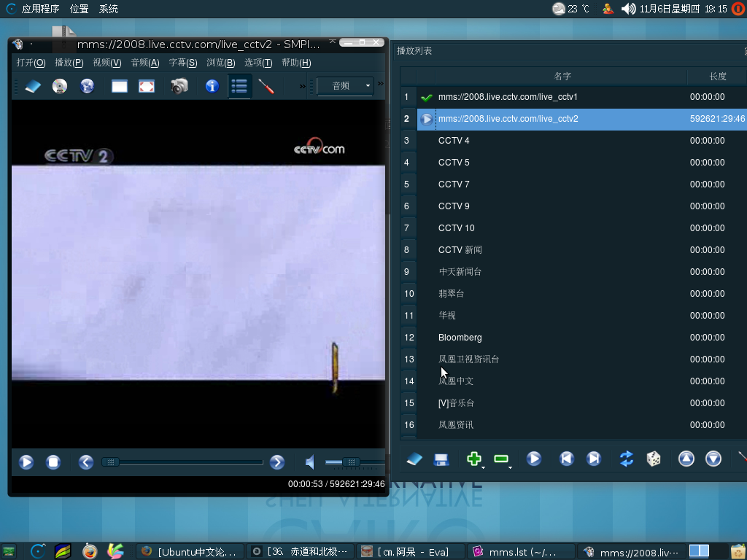This screenshot has width=747, height=560.
Task: Rewind using the left arrow button
Action: pyautogui.click(x=86, y=462)
